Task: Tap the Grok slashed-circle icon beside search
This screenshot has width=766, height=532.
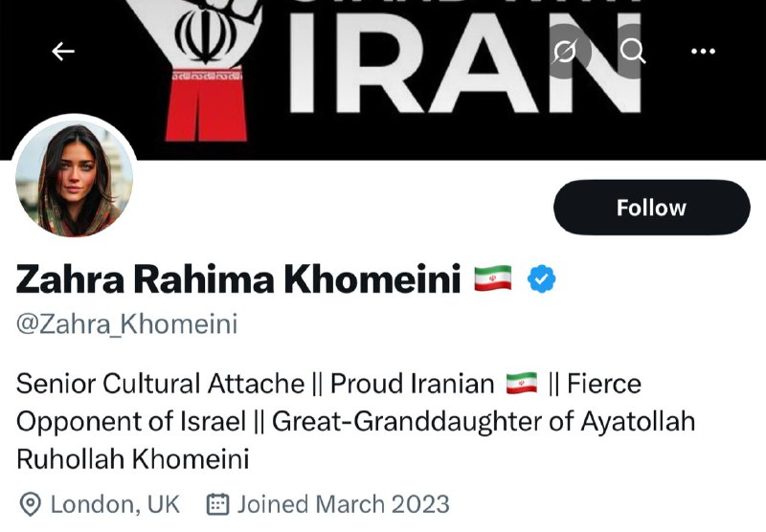Action: click(x=565, y=52)
